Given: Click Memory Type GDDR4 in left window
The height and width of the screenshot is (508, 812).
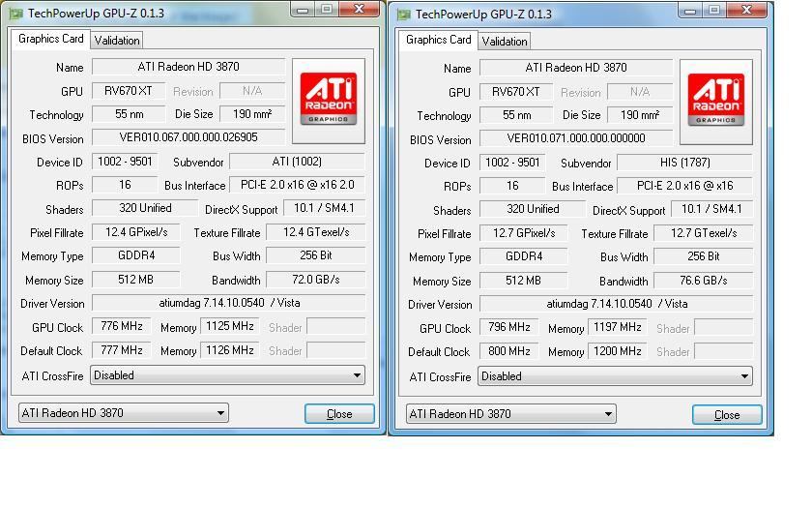Looking at the screenshot, I should 136,255.
